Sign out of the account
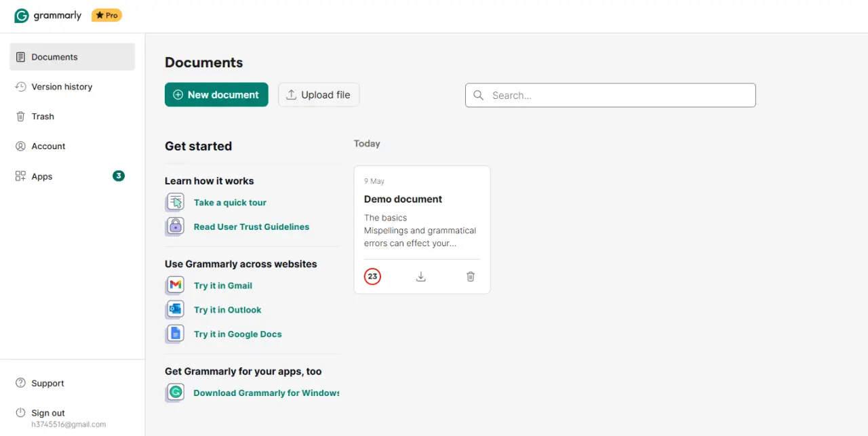868x436 pixels. click(48, 413)
